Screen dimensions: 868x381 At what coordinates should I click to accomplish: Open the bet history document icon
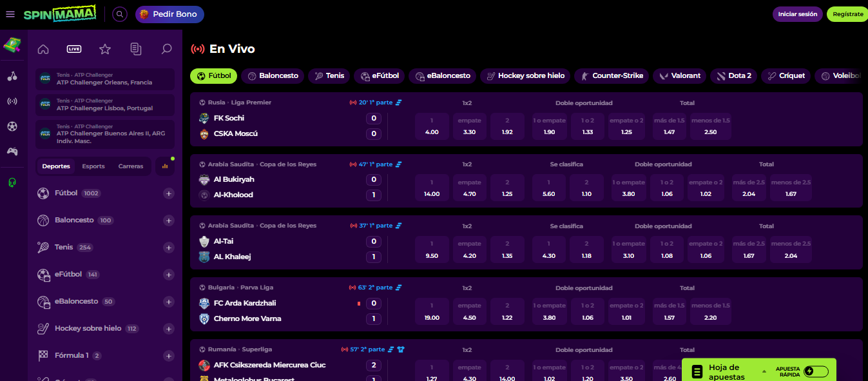(135, 49)
